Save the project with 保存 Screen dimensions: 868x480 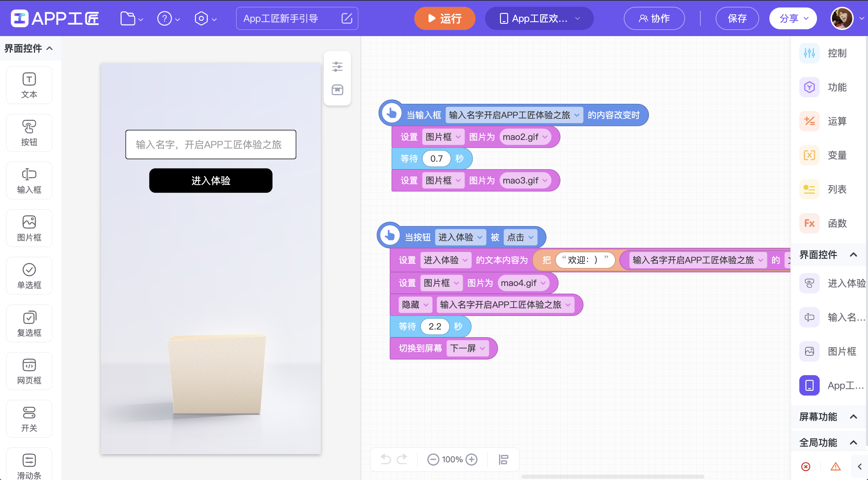point(737,18)
